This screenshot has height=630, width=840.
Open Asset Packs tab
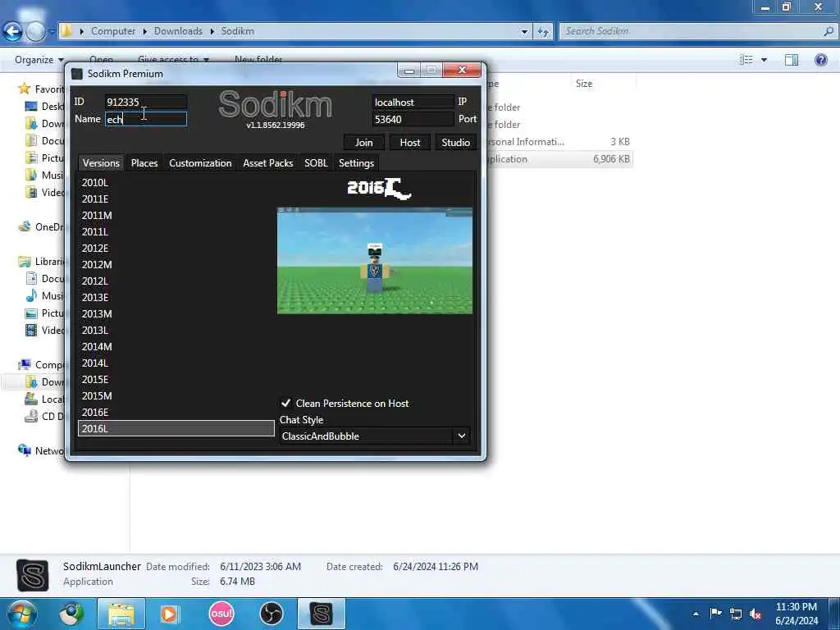tap(268, 163)
